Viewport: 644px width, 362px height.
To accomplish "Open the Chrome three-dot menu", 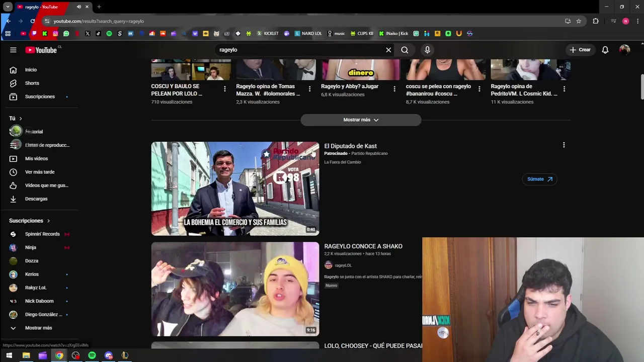I will tap(638, 21).
